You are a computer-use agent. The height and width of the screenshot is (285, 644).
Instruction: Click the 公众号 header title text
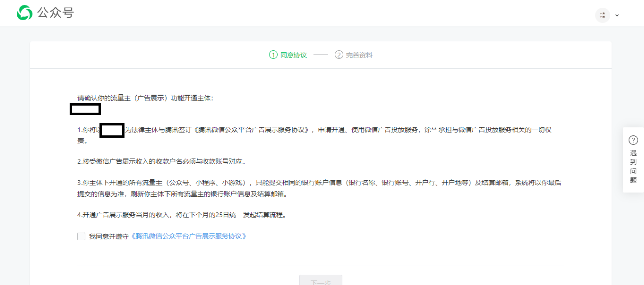pos(56,13)
